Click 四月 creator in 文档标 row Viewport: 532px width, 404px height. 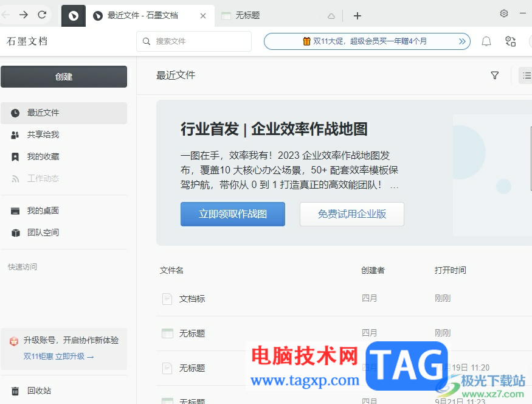pos(369,298)
